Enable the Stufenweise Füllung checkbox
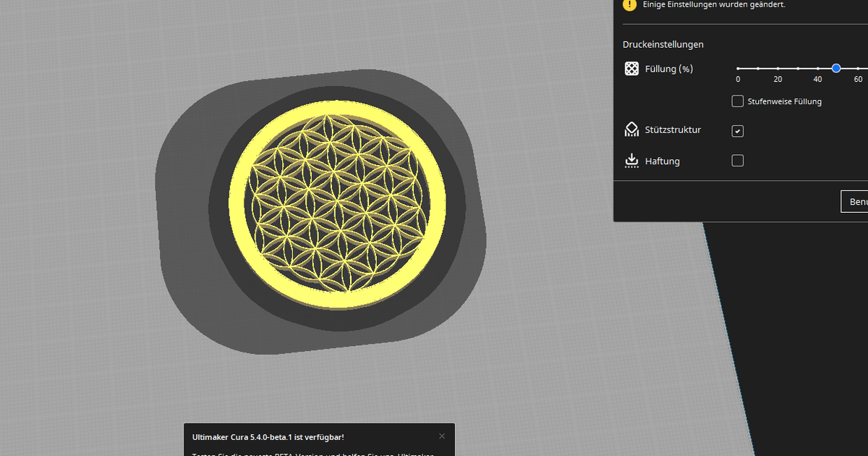Viewport: 868px width, 456px height. 737,101
